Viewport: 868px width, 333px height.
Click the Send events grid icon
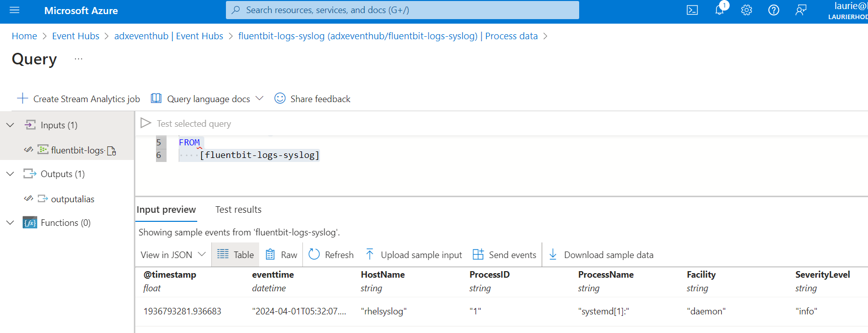478,254
